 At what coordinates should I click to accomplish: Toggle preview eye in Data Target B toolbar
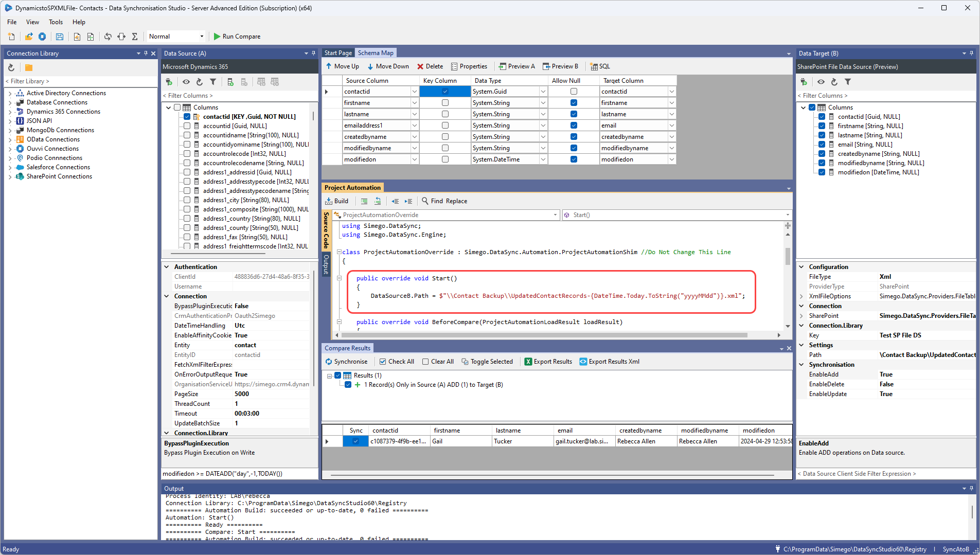[x=821, y=82]
